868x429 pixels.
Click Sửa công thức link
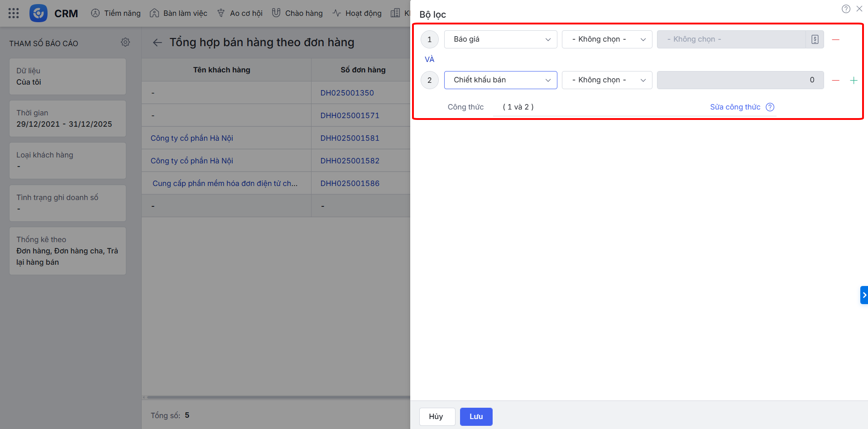coord(735,107)
